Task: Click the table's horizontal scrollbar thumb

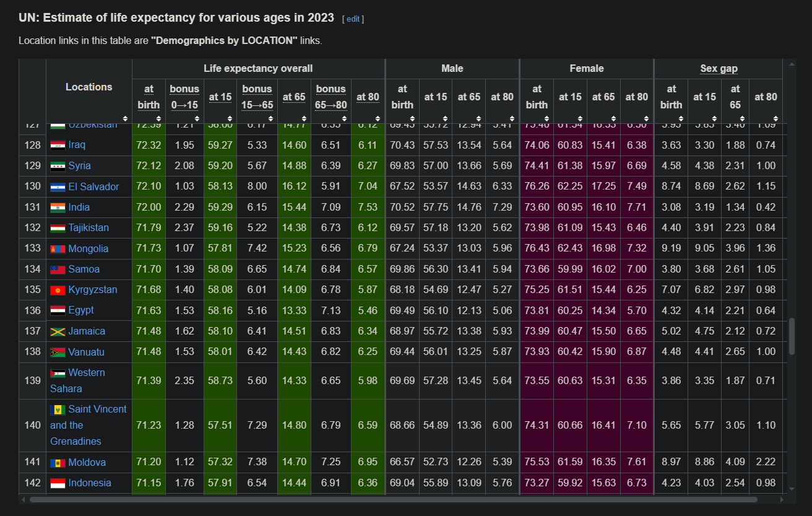Action: (x=393, y=499)
